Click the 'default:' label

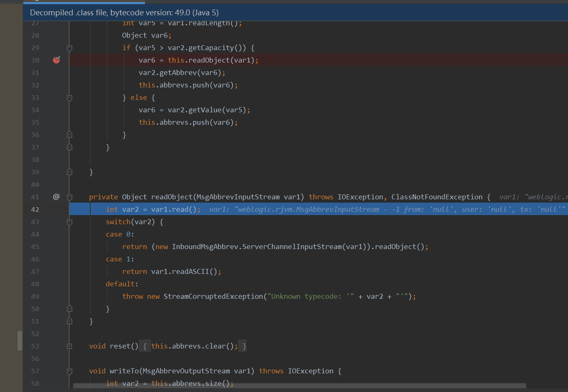[122, 284]
